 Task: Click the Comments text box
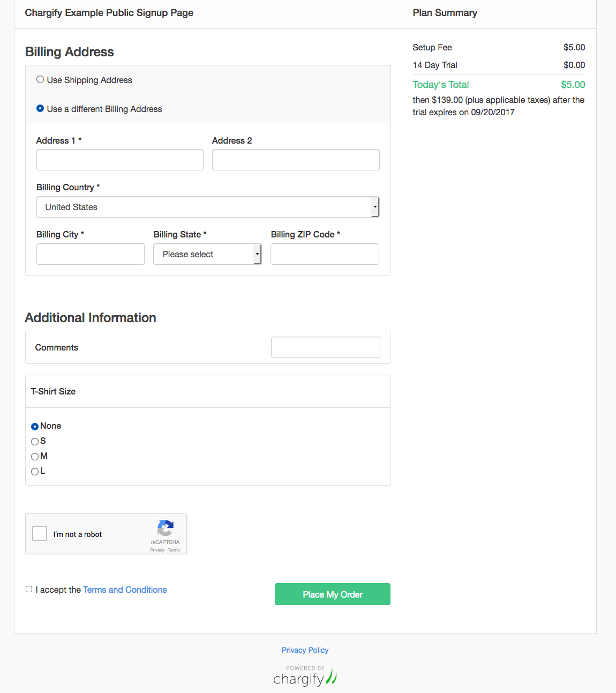325,347
